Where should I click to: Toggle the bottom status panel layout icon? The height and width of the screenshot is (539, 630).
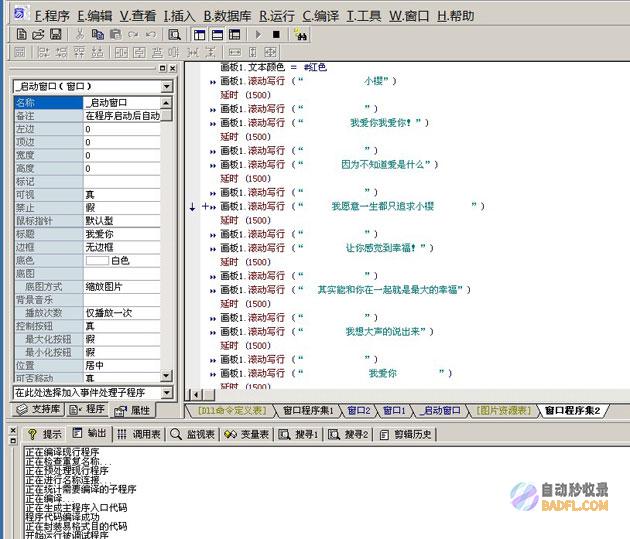click(217, 35)
